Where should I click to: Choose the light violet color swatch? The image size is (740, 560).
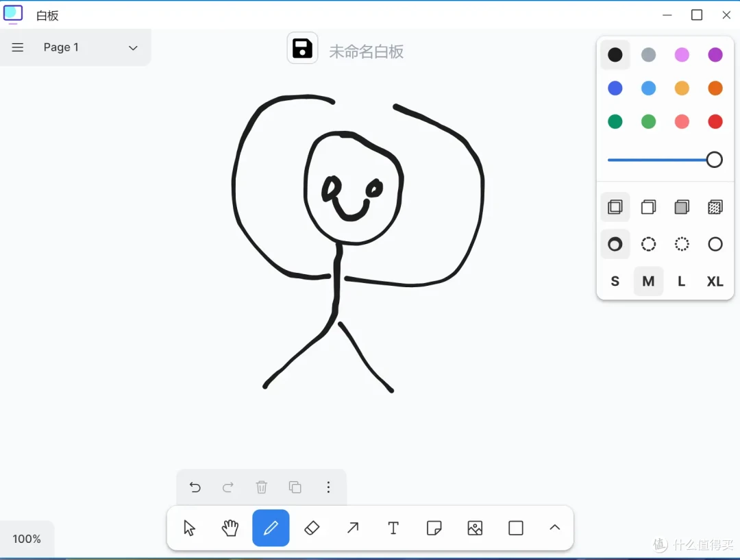(682, 55)
